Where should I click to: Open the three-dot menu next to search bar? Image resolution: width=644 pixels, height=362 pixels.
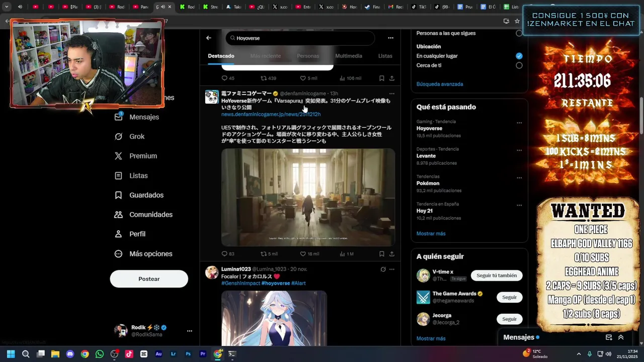tap(390, 38)
